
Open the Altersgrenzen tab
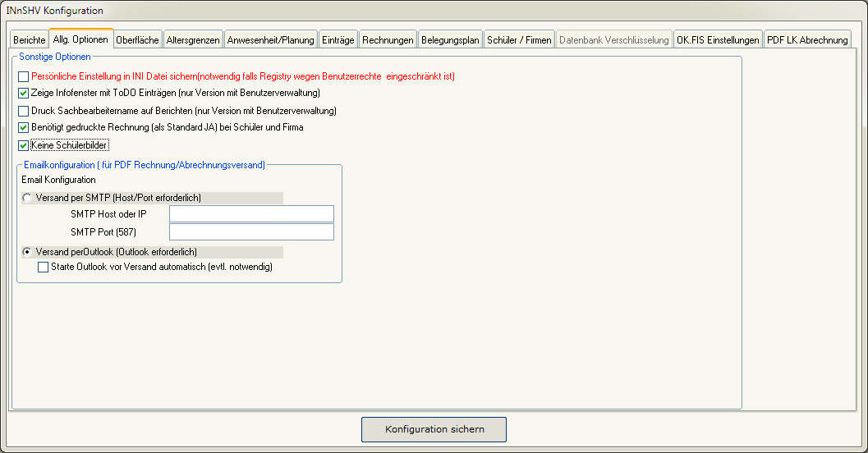tap(193, 40)
